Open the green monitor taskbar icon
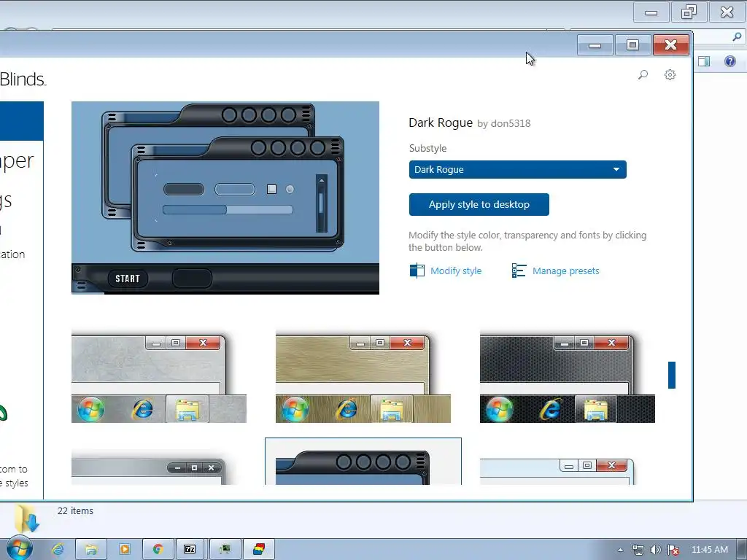The width and height of the screenshot is (747, 560). point(225,549)
